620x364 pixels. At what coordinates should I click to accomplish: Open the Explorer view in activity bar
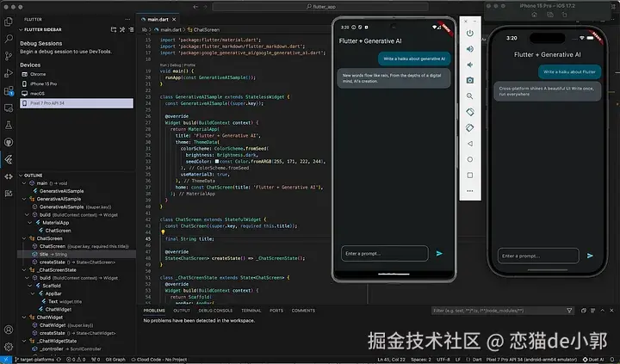click(x=9, y=22)
